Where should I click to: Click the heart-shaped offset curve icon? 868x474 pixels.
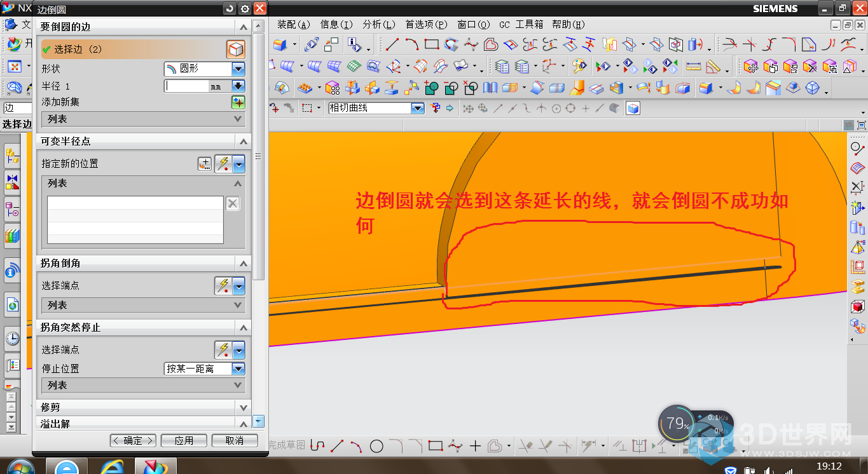490,44
